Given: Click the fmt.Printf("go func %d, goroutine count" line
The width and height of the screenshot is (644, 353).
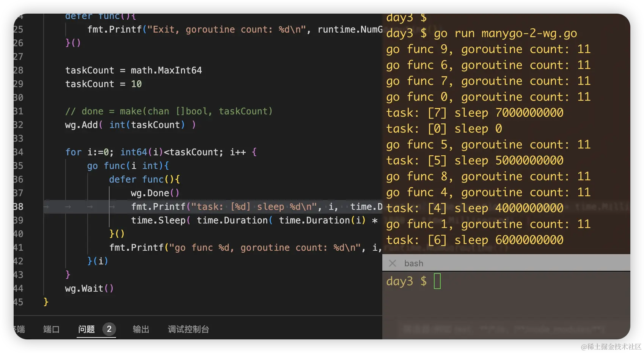Looking at the screenshot, I should [245, 248].
